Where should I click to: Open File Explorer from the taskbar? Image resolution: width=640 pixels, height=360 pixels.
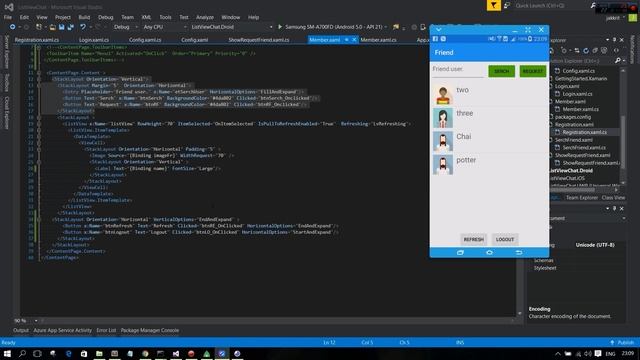pos(99,353)
